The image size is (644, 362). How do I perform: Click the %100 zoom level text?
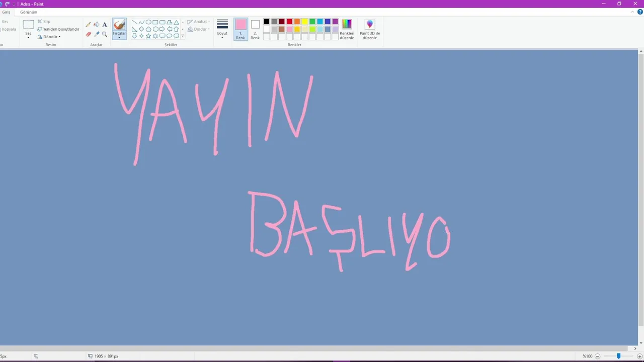point(587,356)
